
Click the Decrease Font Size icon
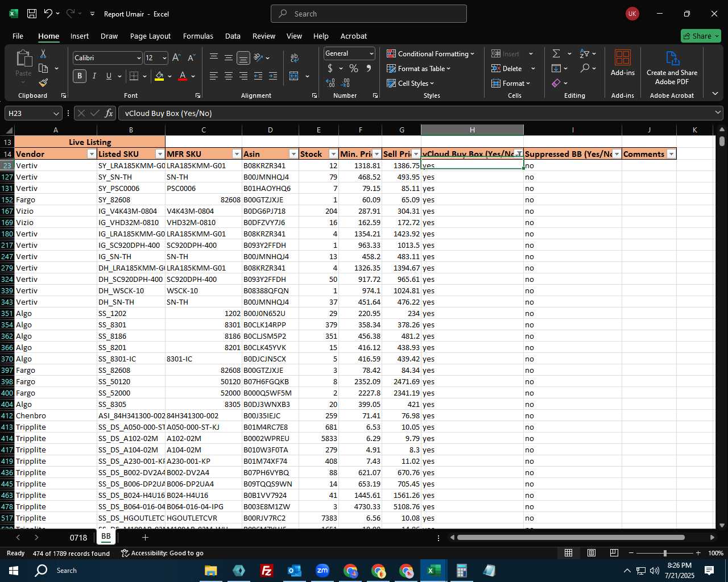[x=191, y=58]
